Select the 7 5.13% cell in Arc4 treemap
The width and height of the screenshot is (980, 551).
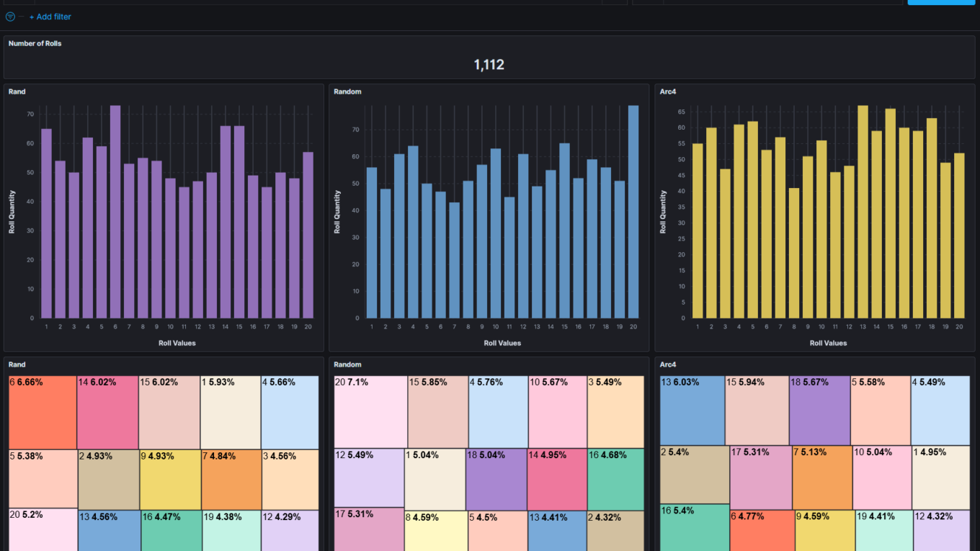822,478
